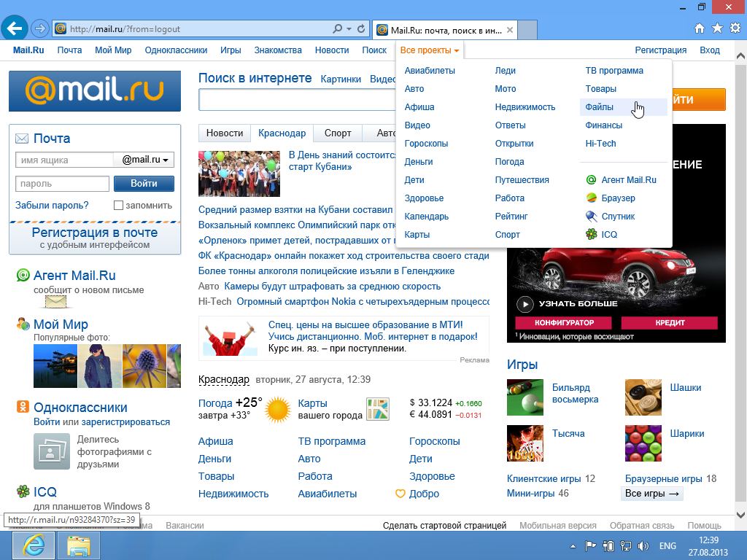Click the пароль password field

[63, 183]
